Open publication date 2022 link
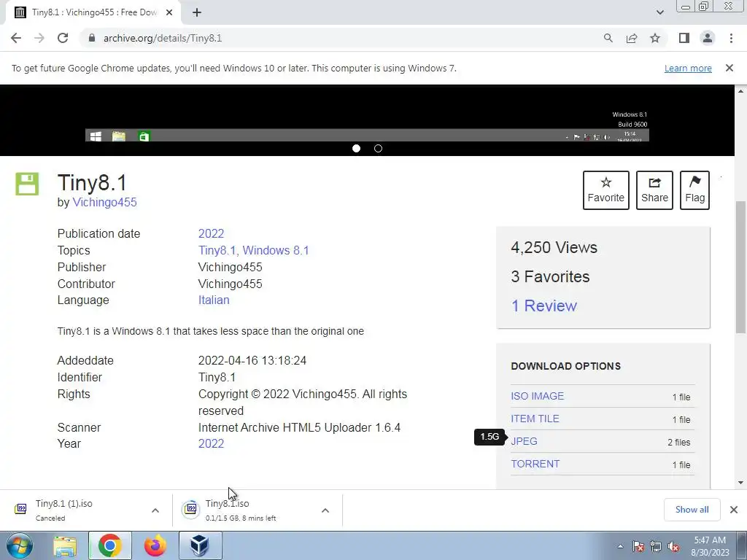This screenshot has width=747, height=560. (x=211, y=234)
